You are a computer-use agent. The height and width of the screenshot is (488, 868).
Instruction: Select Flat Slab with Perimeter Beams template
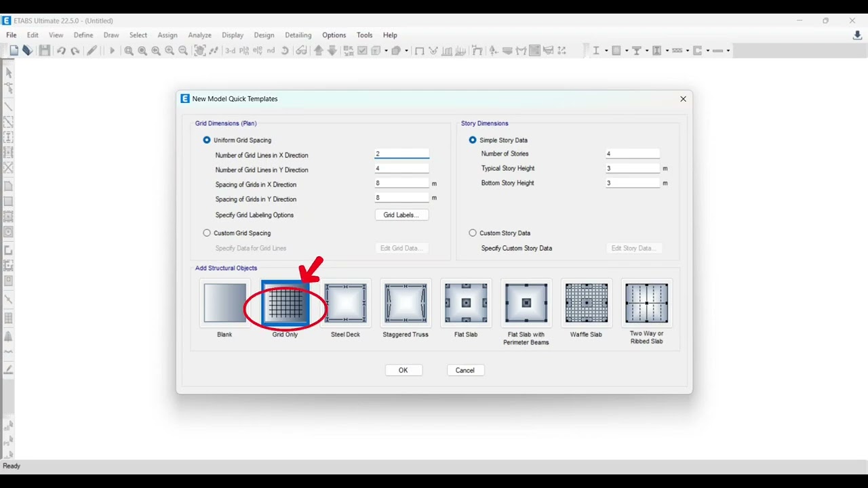pyautogui.click(x=526, y=303)
